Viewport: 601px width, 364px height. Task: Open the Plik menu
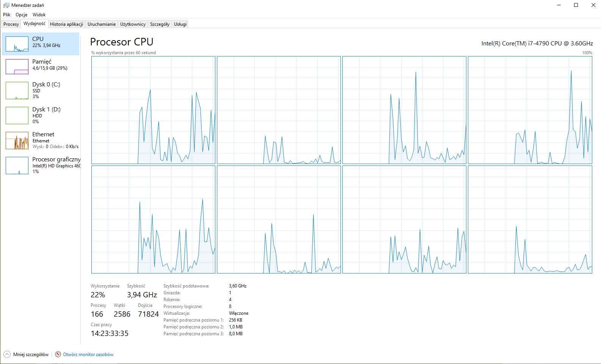click(x=7, y=15)
